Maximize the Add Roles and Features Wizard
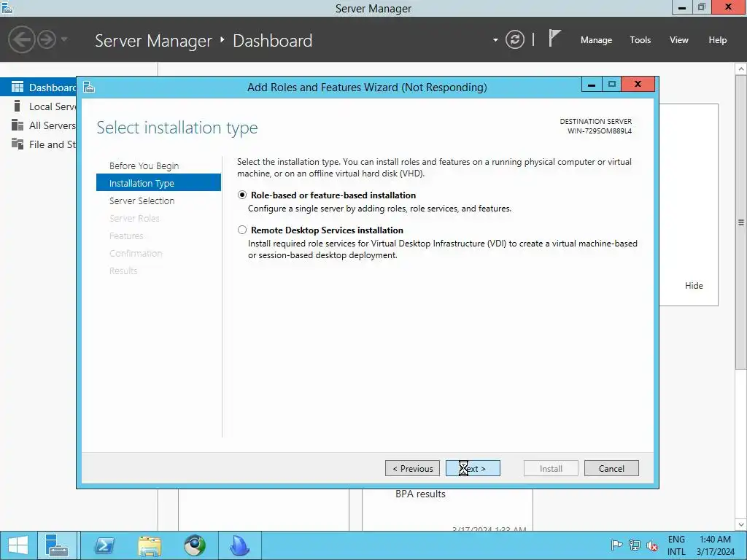Screen dimensions: 747x560 click(612, 85)
